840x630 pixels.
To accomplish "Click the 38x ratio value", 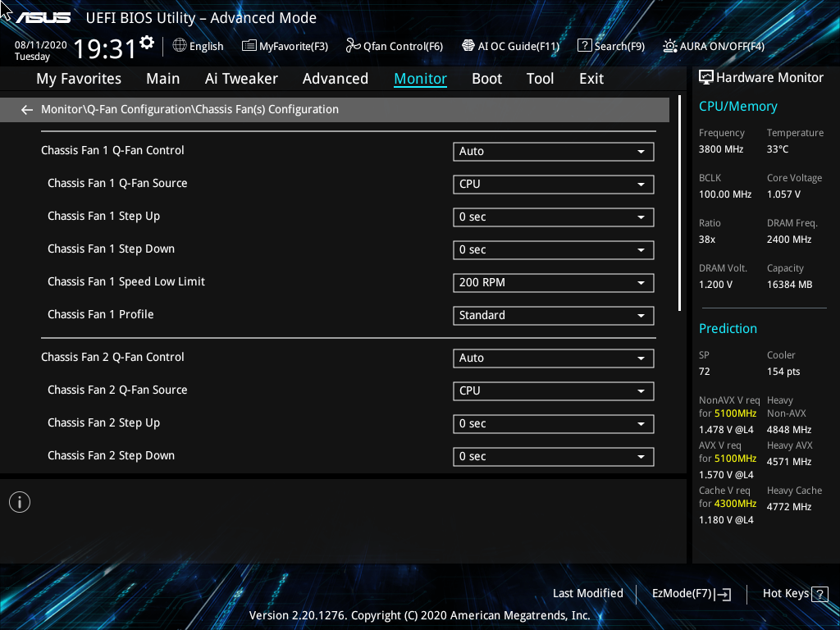I will [x=706, y=240].
